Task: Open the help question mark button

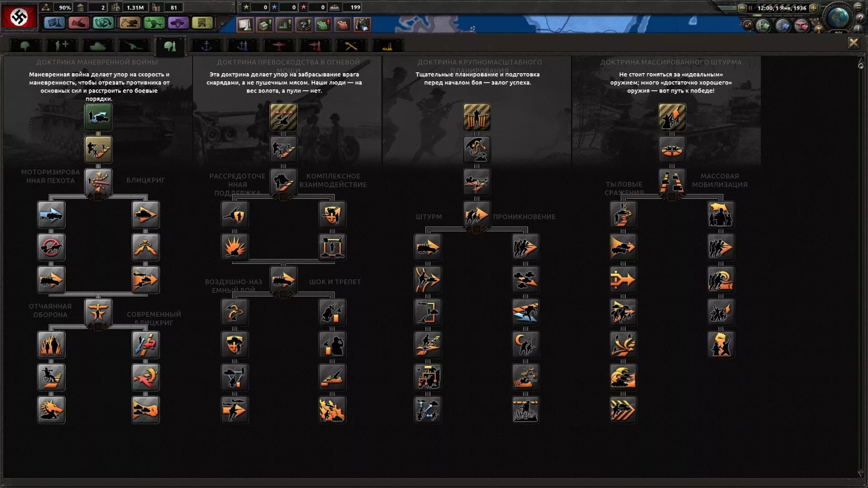Action: tap(860, 19)
